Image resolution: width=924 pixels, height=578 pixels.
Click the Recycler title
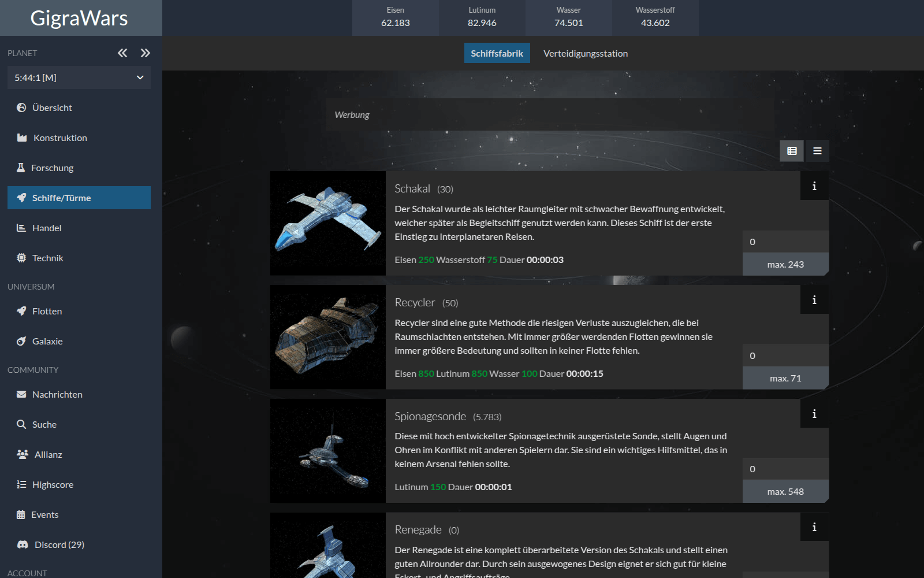pos(415,302)
